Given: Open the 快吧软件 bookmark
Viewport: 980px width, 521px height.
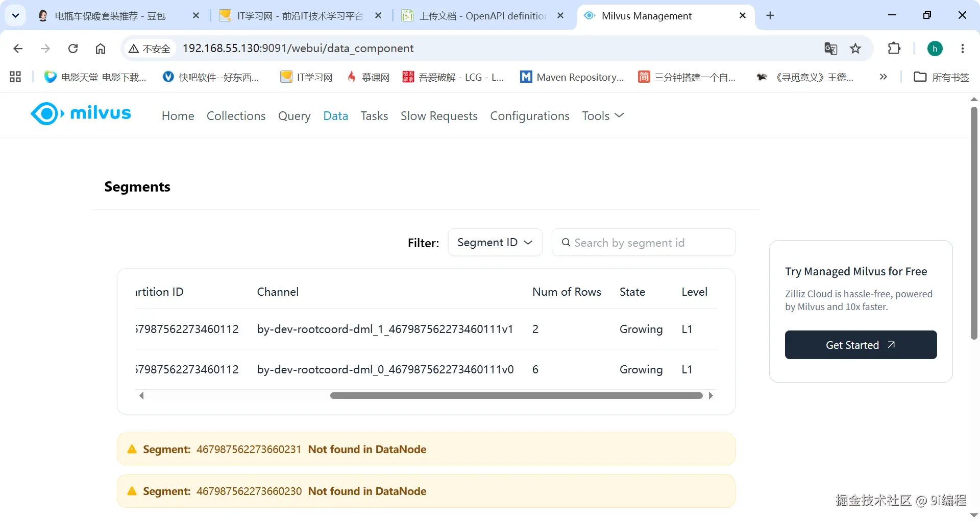Looking at the screenshot, I should pyautogui.click(x=211, y=77).
